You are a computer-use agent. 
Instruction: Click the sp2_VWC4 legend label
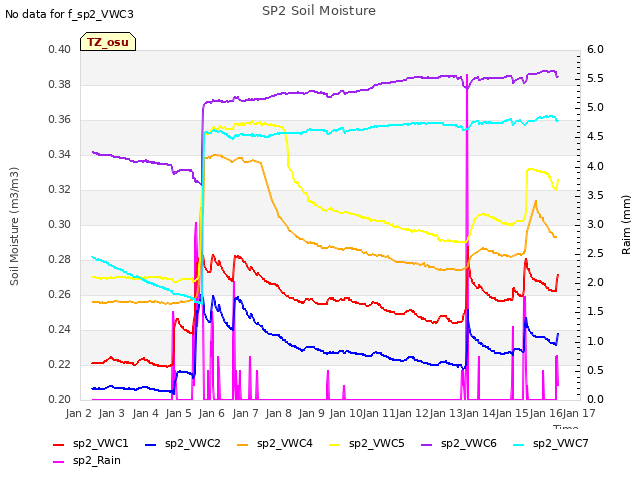(x=284, y=443)
